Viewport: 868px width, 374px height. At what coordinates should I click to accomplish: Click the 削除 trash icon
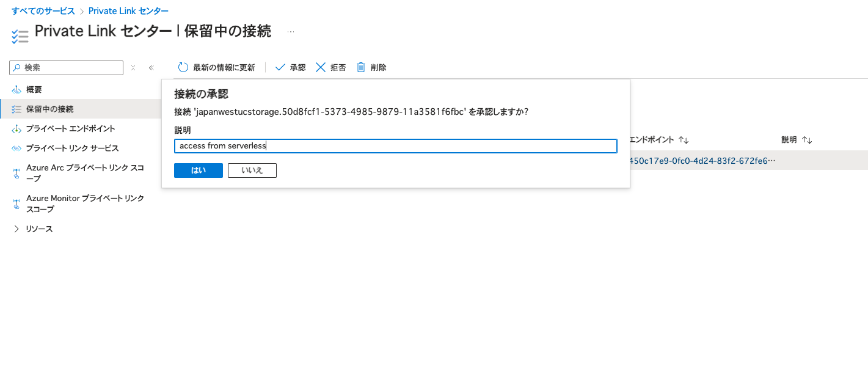pos(360,67)
